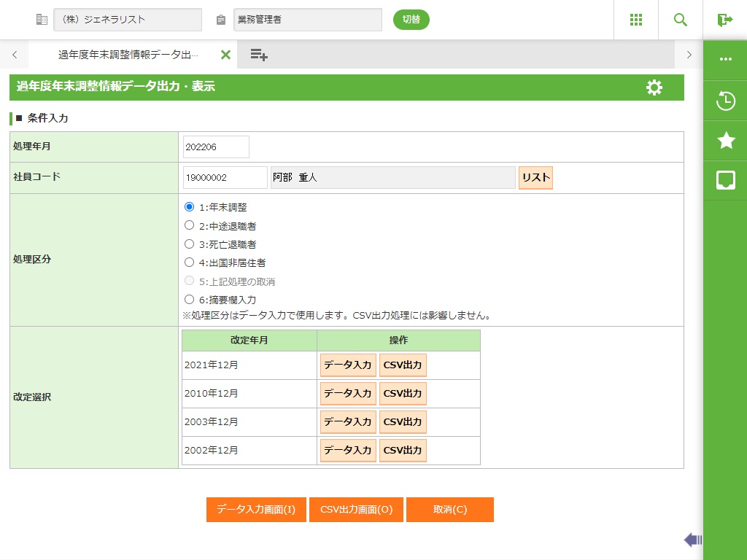Open the inbox tray icon in sidebar
Image resolution: width=747 pixels, height=560 pixels.
click(x=725, y=180)
